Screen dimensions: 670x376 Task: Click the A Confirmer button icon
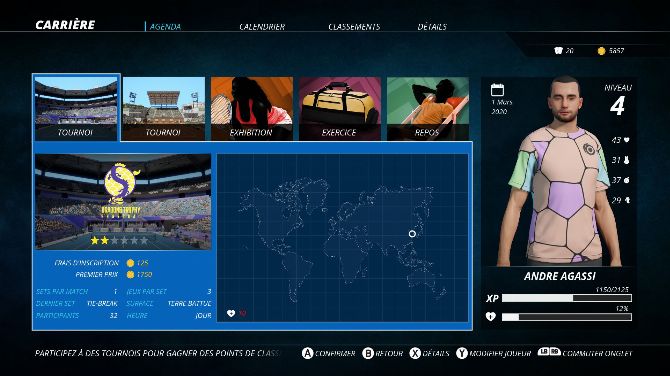click(x=307, y=353)
